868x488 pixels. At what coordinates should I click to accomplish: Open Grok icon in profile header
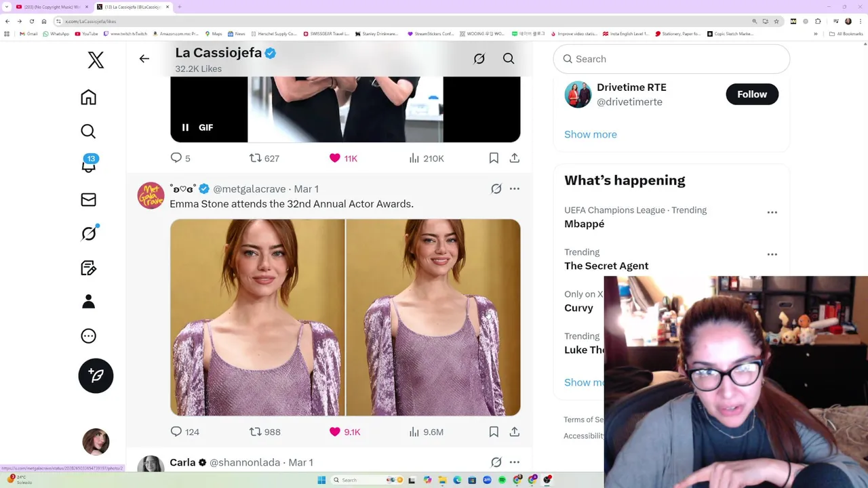479,59
